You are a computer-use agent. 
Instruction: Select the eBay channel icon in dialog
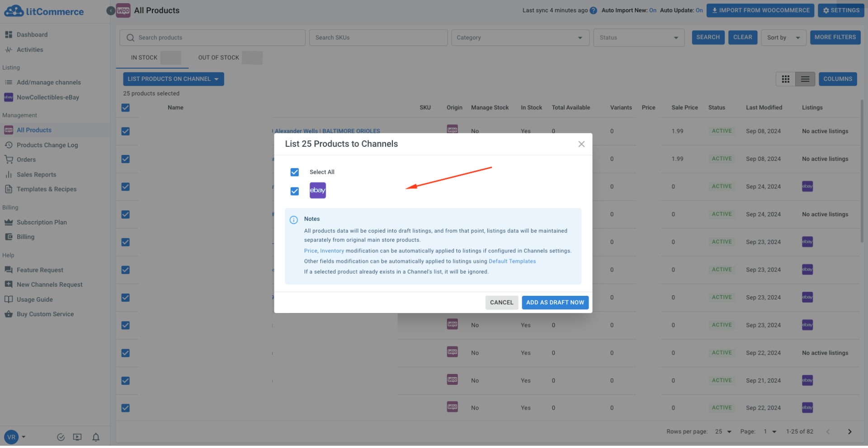[317, 190]
